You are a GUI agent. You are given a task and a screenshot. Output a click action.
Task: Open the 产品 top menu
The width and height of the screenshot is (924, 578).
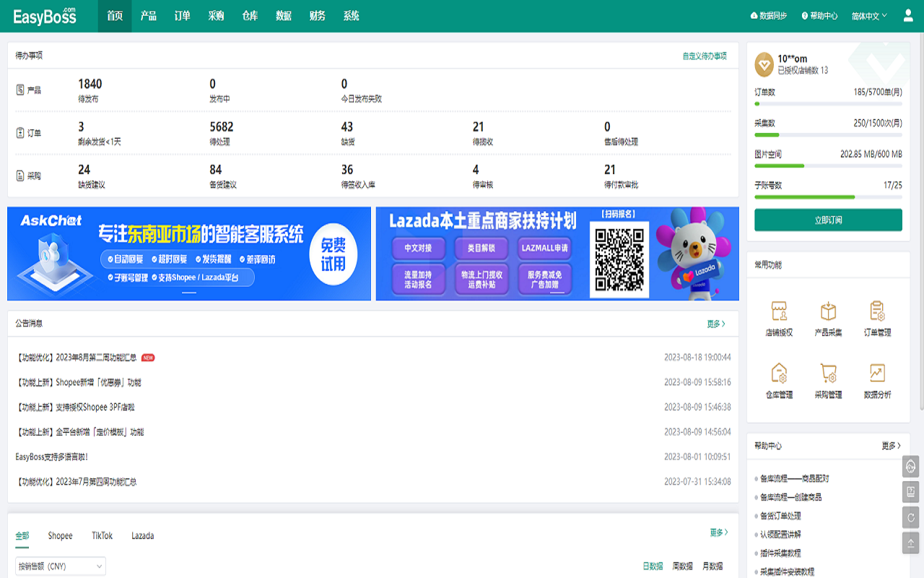[x=149, y=16]
